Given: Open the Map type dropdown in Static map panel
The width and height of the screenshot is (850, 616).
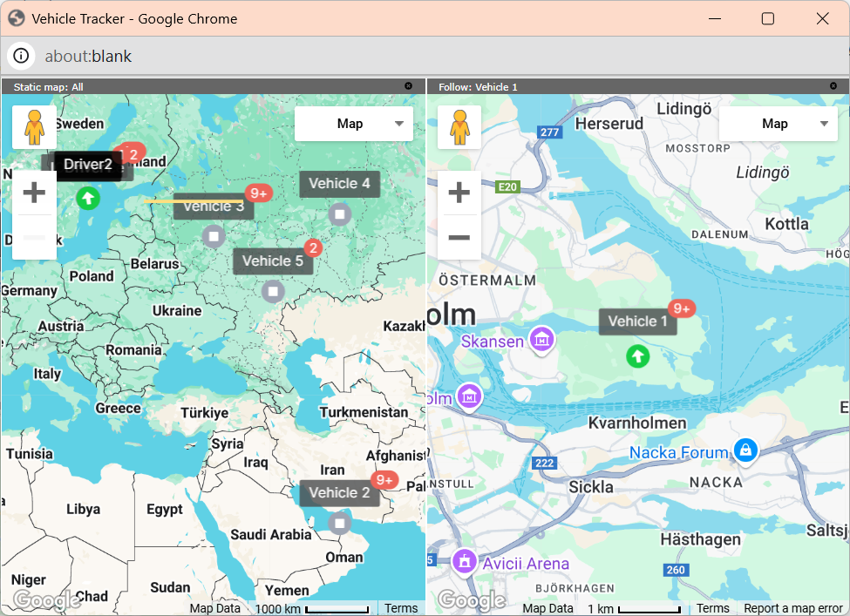Looking at the screenshot, I should 354,124.
